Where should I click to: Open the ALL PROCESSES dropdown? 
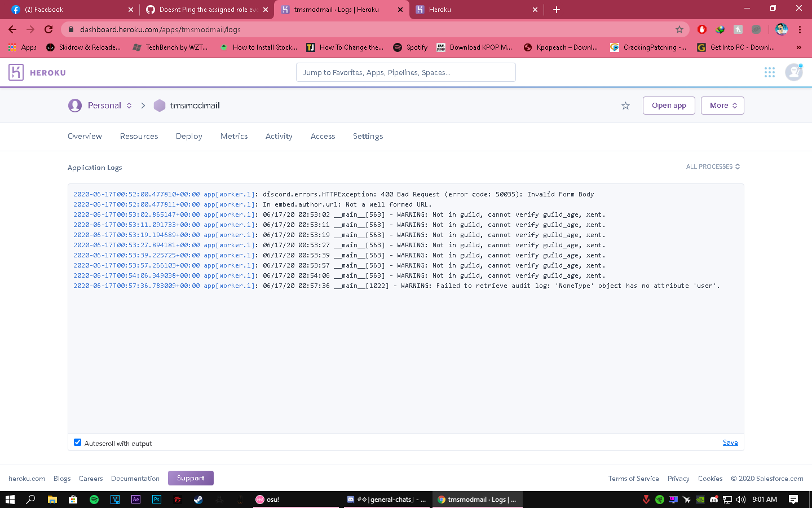tap(713, 166)
